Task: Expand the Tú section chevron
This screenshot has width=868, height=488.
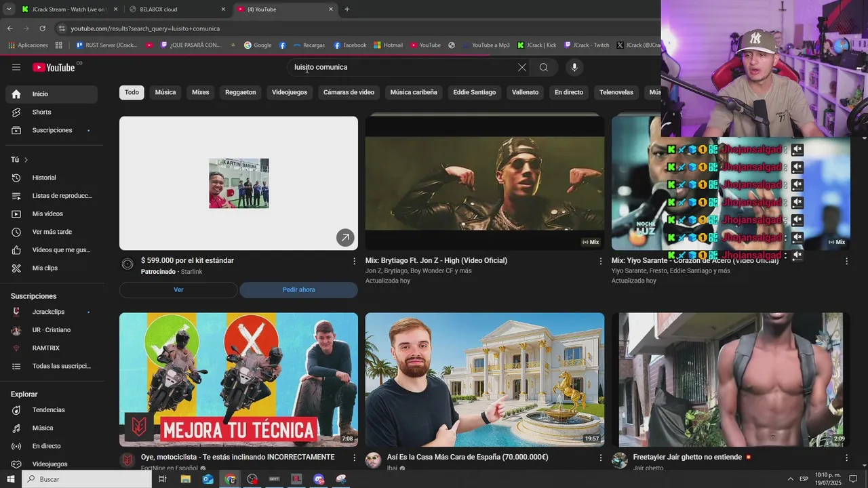Action: pyautogui.click(x=26, y=160)
